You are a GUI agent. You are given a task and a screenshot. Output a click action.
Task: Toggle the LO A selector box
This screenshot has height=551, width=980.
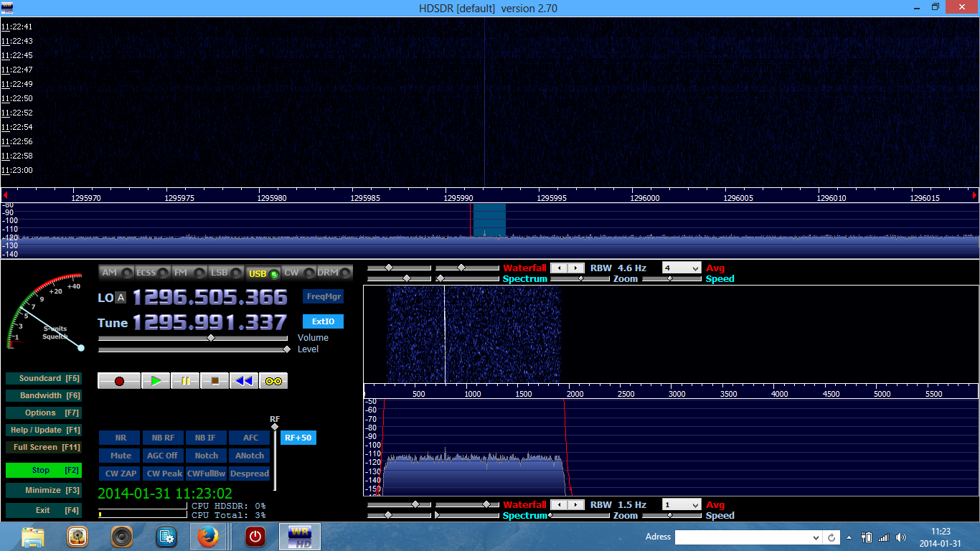click(x=121, y=298)
